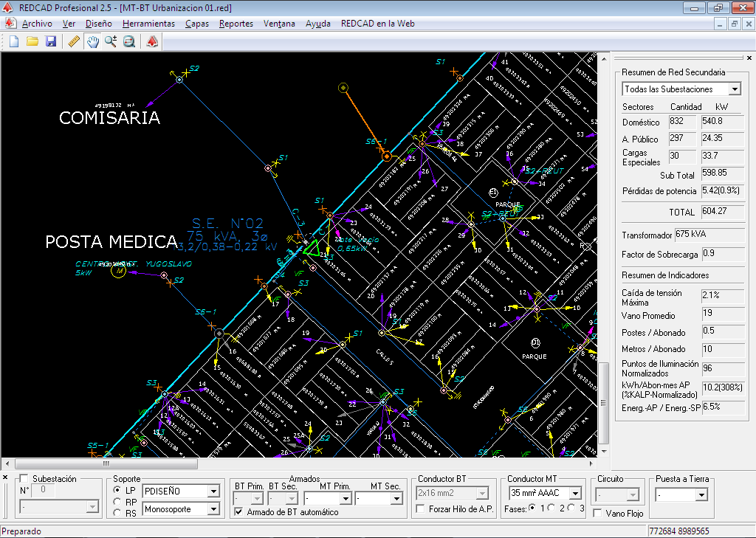
Task: Close the bottom properties panel
Action: tap(5, 477)
